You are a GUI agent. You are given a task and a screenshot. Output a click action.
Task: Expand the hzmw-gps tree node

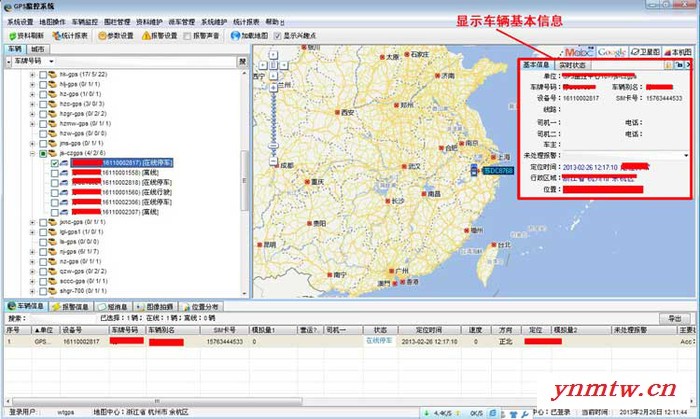pos(32,124)
